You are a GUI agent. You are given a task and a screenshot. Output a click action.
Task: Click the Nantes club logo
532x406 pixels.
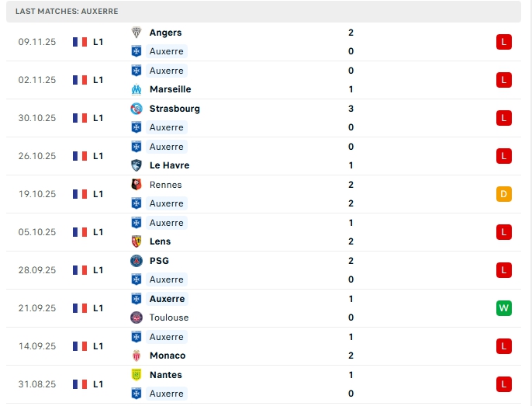[136, 375]
